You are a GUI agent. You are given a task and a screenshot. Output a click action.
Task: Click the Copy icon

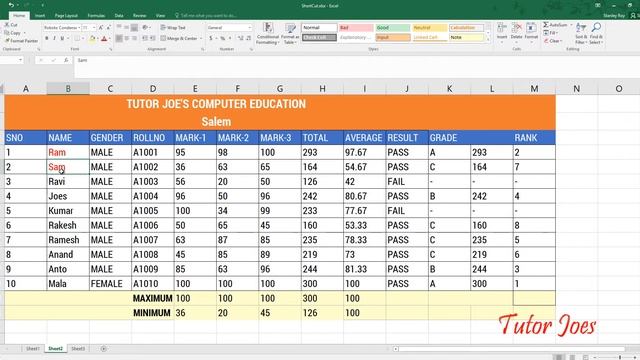click(x=7, y=33)
